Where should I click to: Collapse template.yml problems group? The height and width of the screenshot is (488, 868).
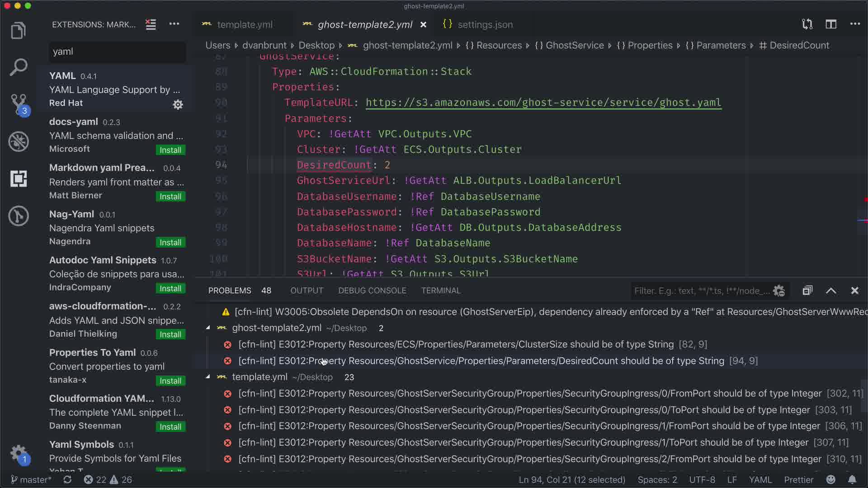(208, 377)
